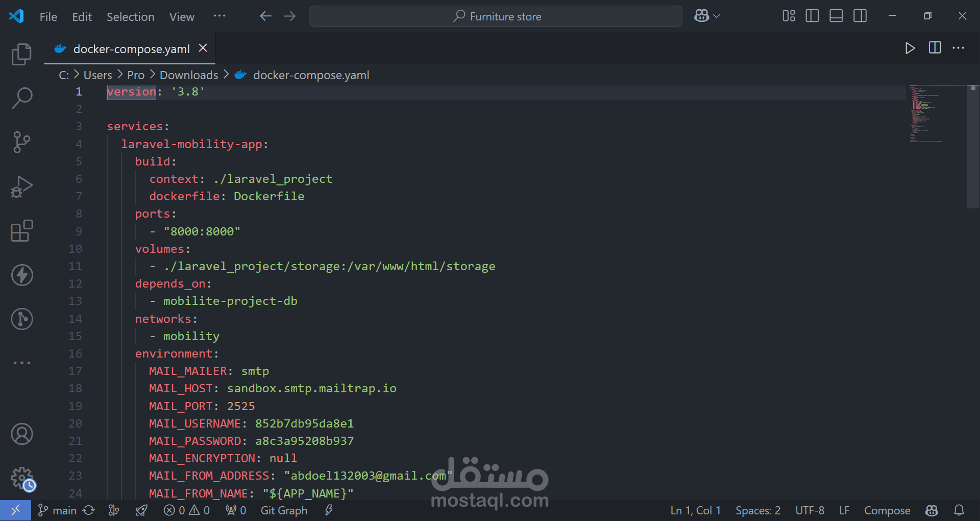Open the Explorer view in activity bar

(21, 54)
